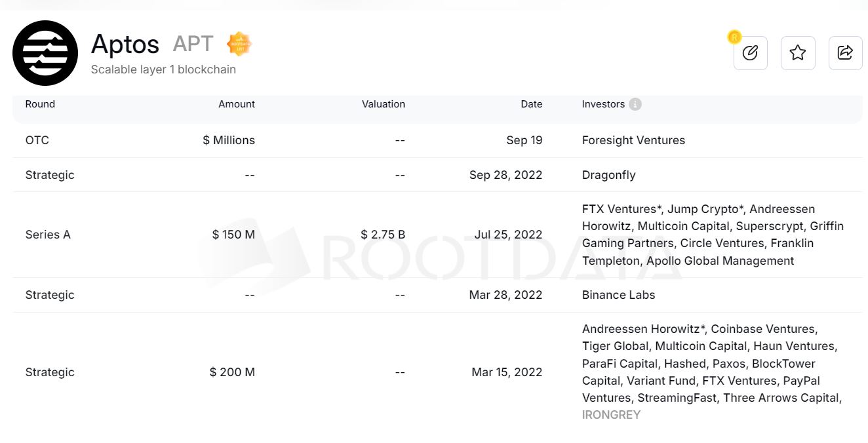Select the orange RootData List badge beside APT

point(239,44)
